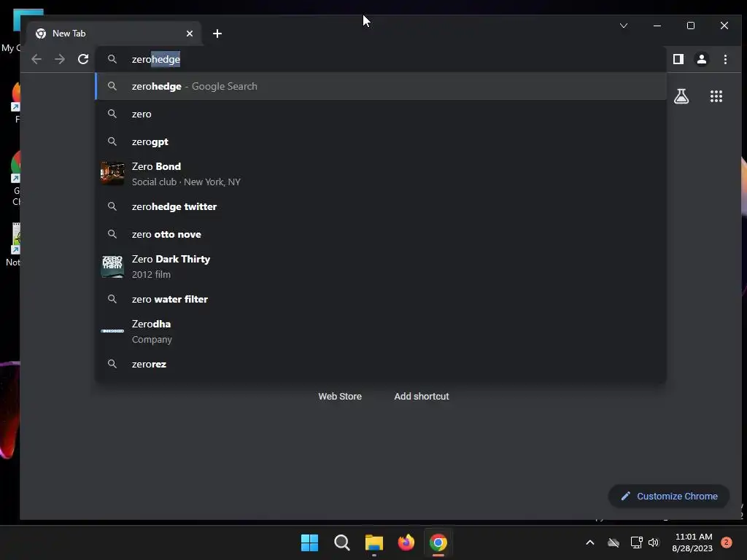Show hidden system tray icons

pyautogui.click(x=589, y=542)
